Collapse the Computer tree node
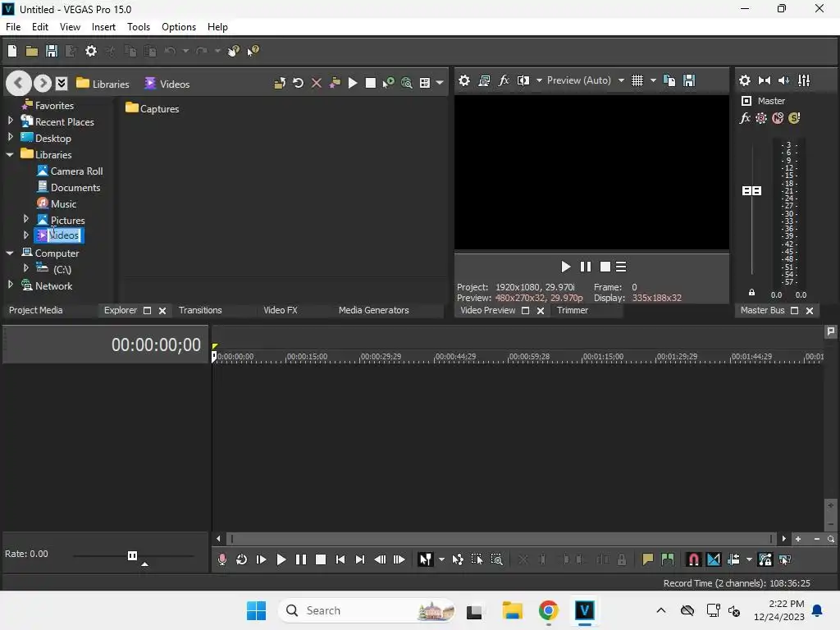 (x=10, y=253)
